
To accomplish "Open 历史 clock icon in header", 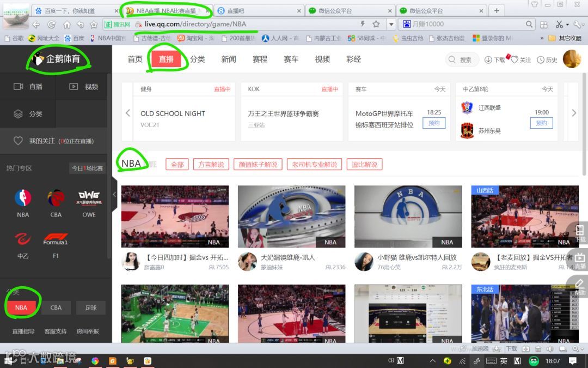I will click(x=547, y=60).
